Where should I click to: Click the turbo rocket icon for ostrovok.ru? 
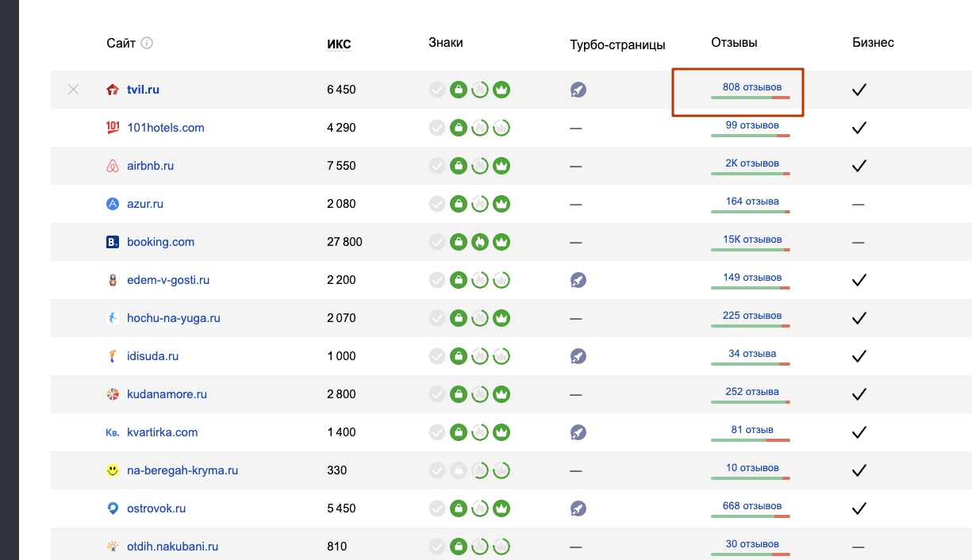click(578, 508)
